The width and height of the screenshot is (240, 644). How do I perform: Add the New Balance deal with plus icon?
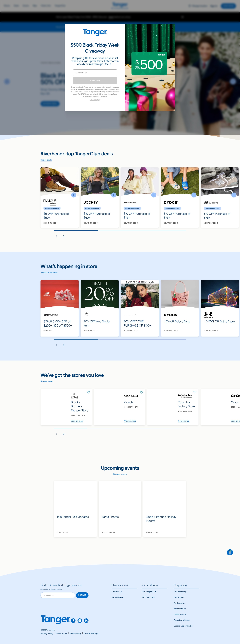(234, 195)
